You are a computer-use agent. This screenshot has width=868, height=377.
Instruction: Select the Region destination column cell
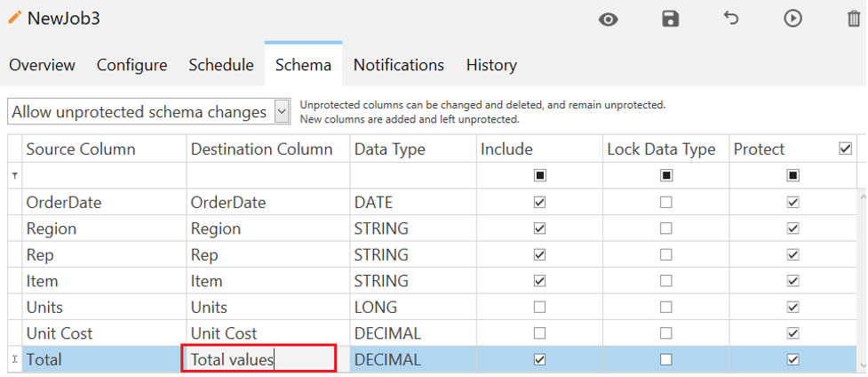268,229
